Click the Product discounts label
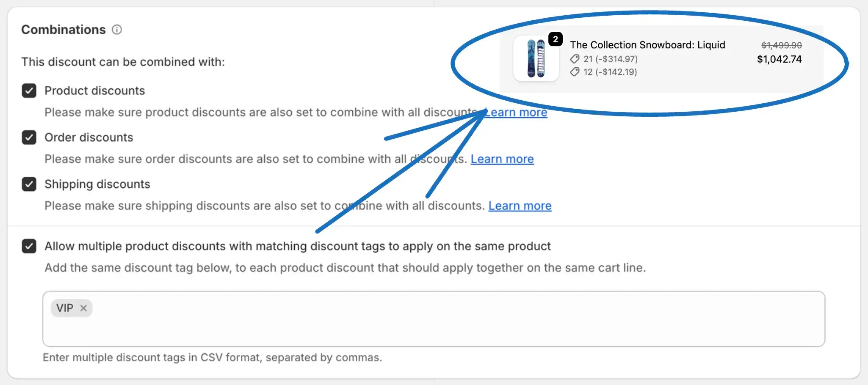The height and width of the screenshot is (385, 868). [x=95, y=91]
